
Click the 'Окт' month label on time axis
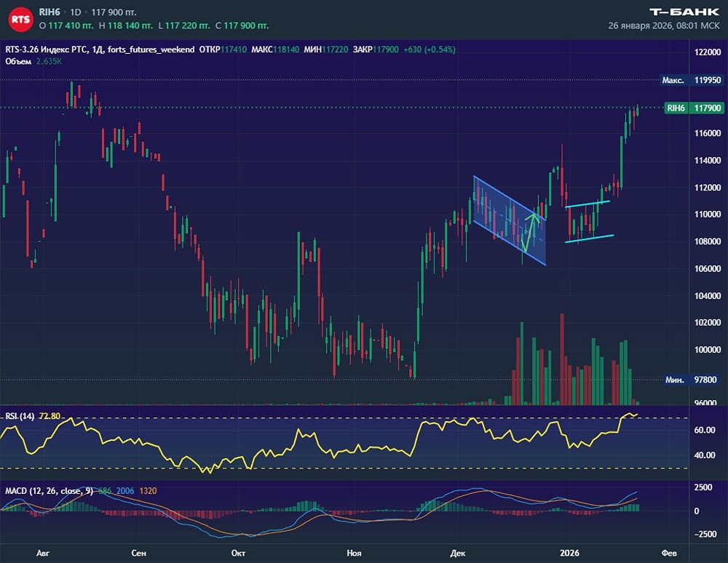(x=238, y=553)
